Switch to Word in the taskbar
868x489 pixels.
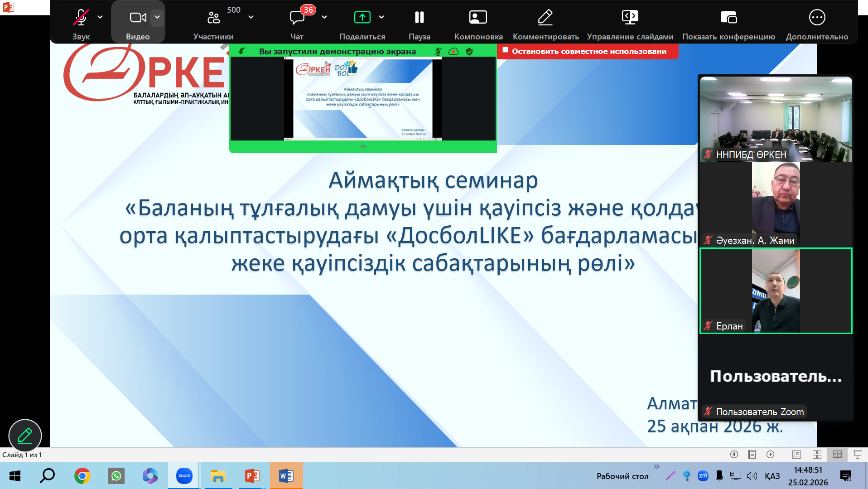point(286,476)
